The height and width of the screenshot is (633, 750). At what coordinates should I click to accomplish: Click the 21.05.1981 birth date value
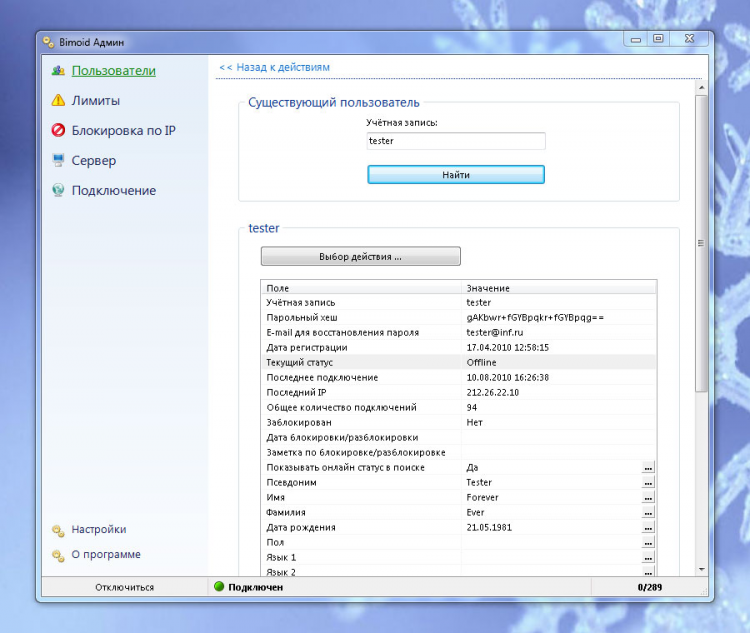(x=489, y=528)
